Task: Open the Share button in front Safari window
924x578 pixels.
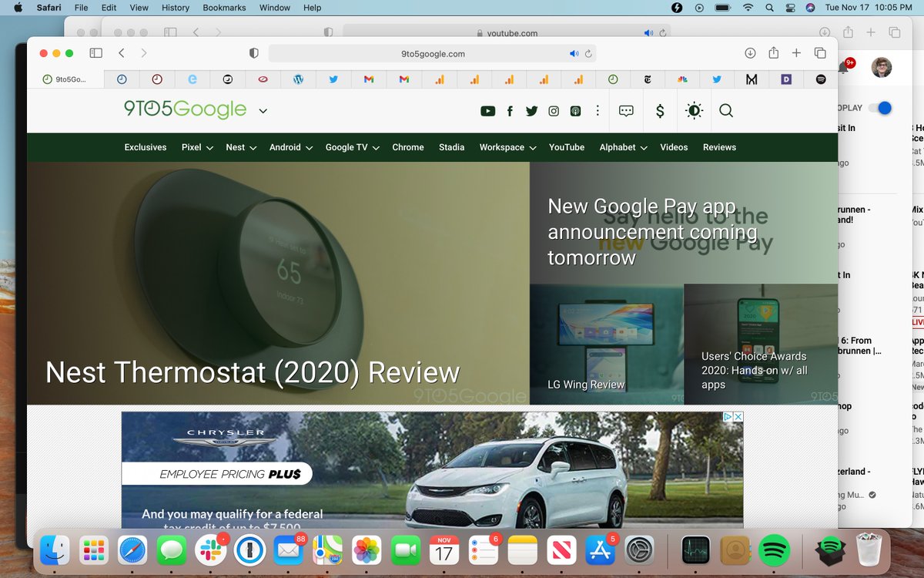Action: 773,52
